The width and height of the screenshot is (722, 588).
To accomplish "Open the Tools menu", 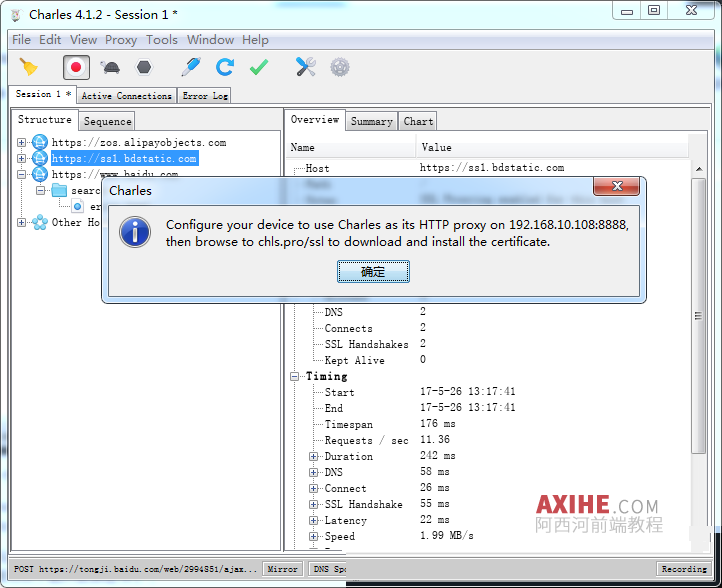I will pos(162,40).
